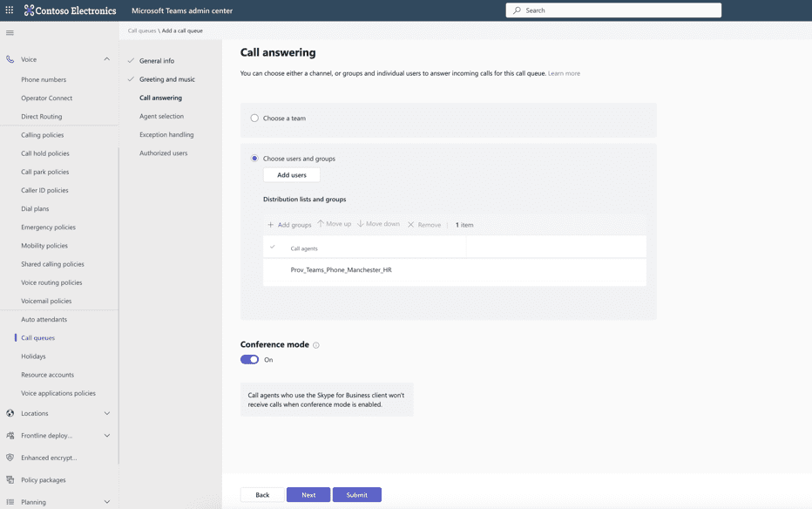
Task: Open Emergency policies
Action: pos(48,227)
